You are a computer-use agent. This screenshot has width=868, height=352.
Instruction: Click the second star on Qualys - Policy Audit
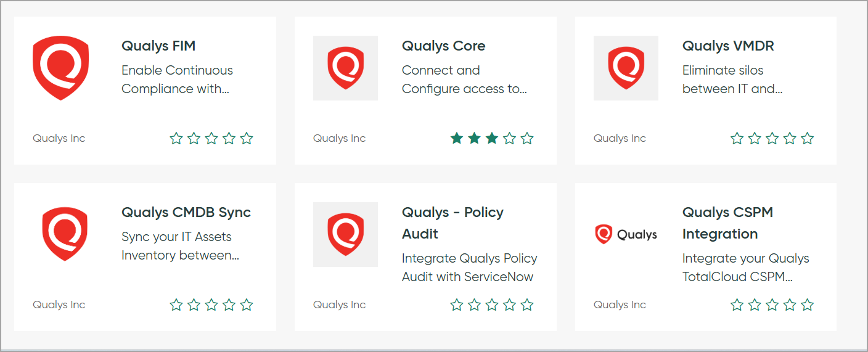coord(474,305)
